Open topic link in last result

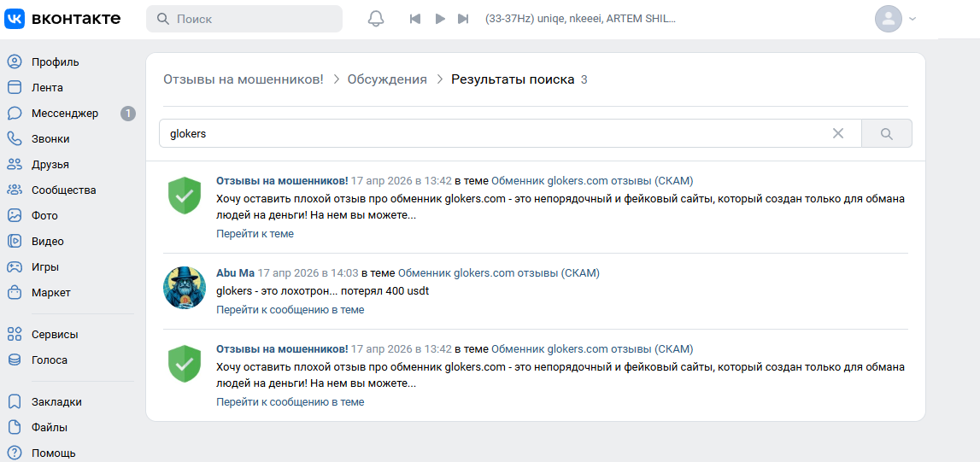(592, 349)
